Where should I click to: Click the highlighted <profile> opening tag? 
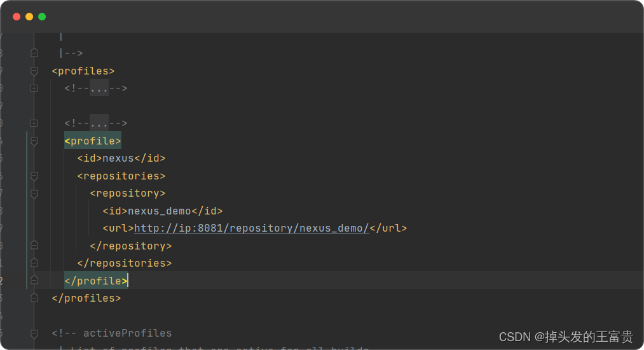click(x=93, y=141)
